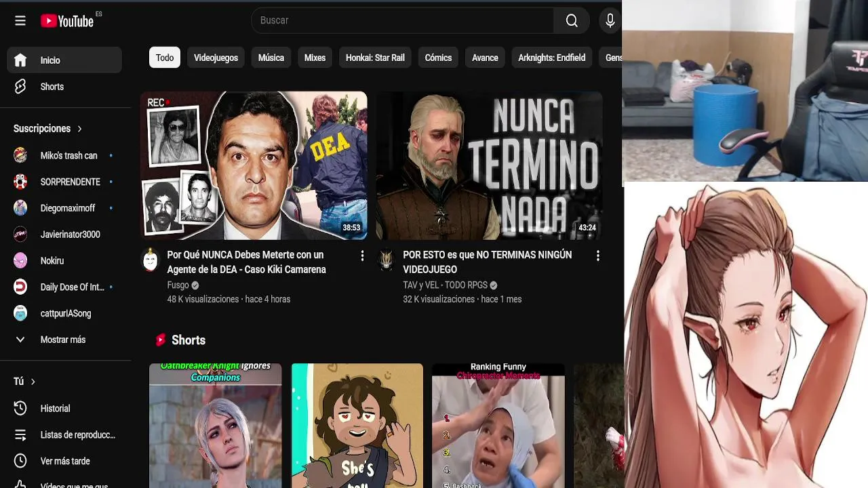Select the Videojuegos filter chip

216,58
